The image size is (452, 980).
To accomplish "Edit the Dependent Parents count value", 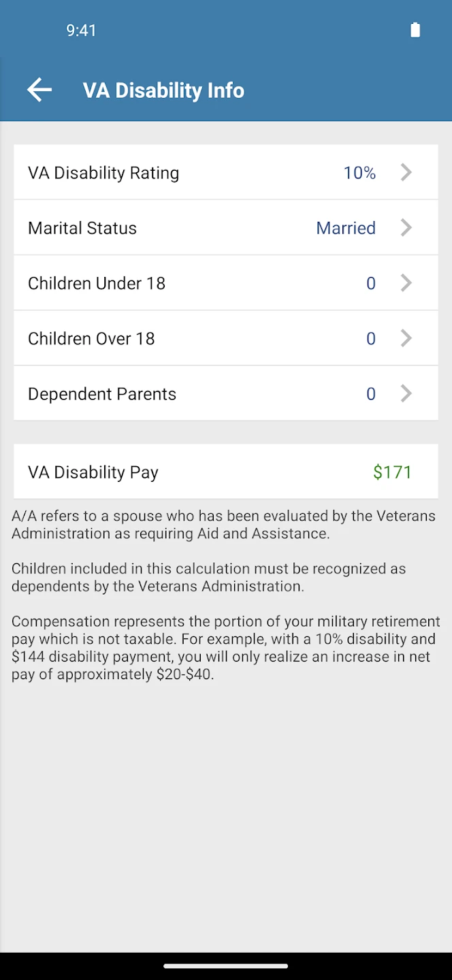I will click(371, 394).
